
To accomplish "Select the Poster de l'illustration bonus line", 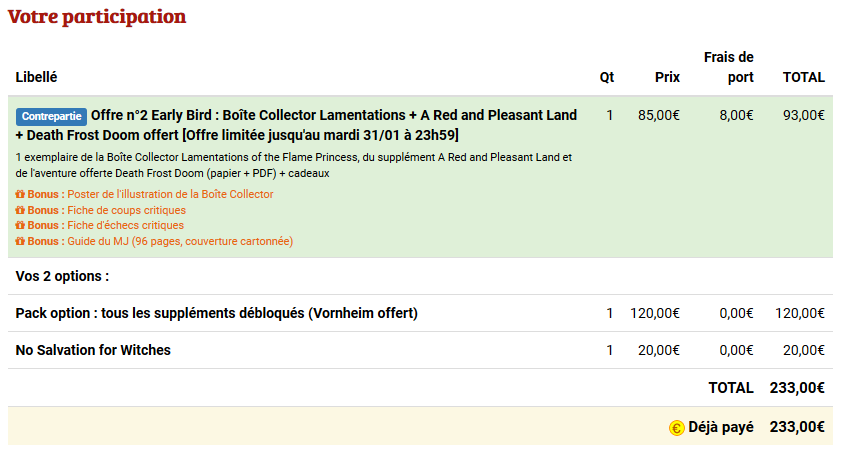I will tap(170, 195).
